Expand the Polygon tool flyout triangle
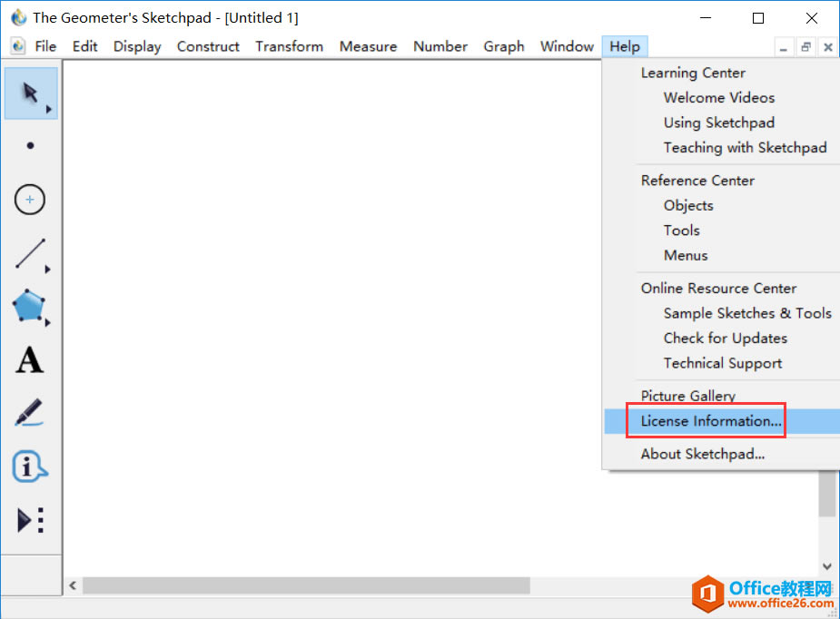The image size is (840, 619). [48, 322]
